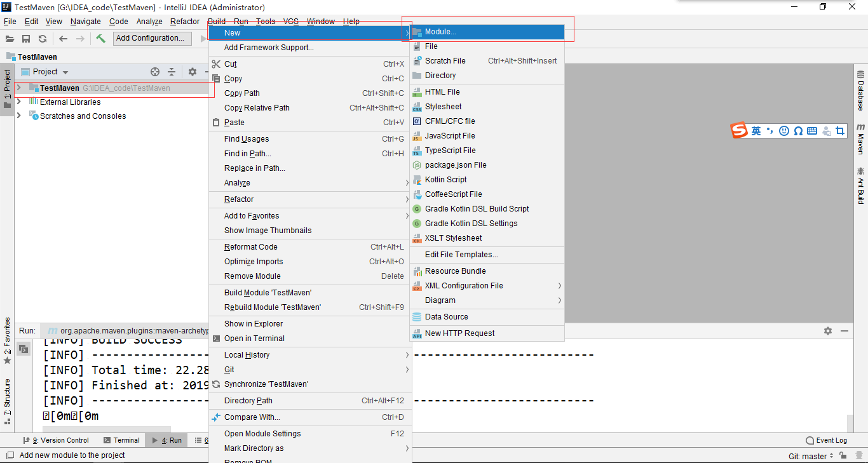This screenshot has height=463, width=868.
Task: Open the File menu in menu bar
Action: 10,22
